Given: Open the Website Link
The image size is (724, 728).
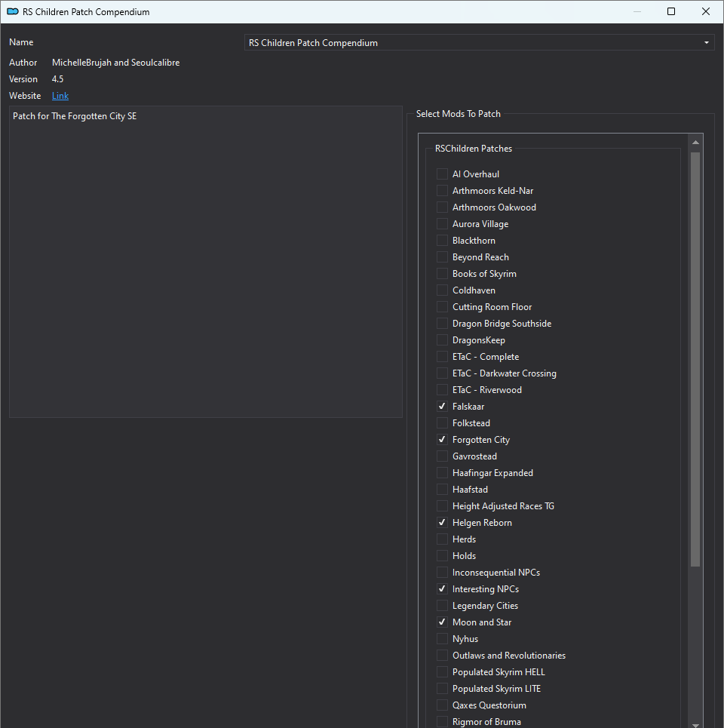Looking at the screenshot, I should (x=60, y=96).
